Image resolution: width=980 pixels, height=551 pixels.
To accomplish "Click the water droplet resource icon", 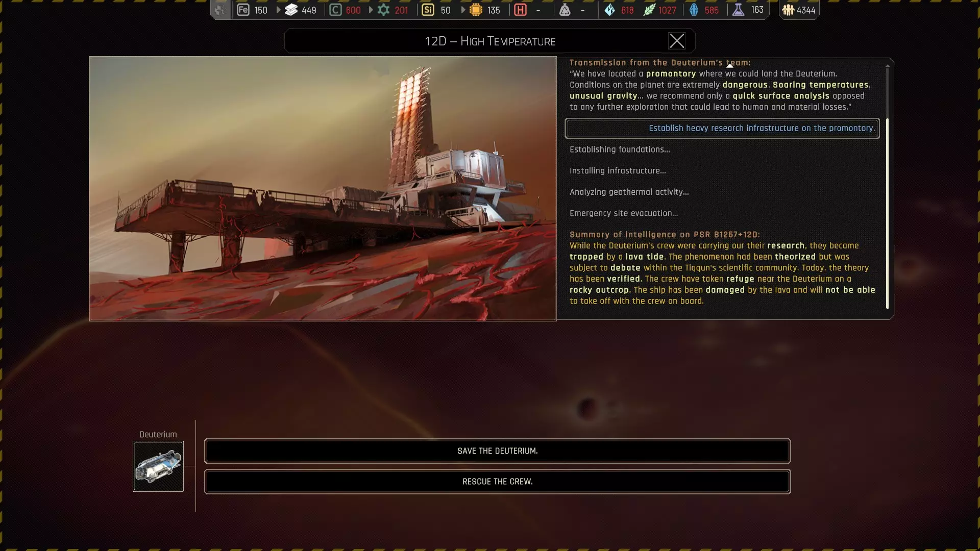I will pos(610,10).
